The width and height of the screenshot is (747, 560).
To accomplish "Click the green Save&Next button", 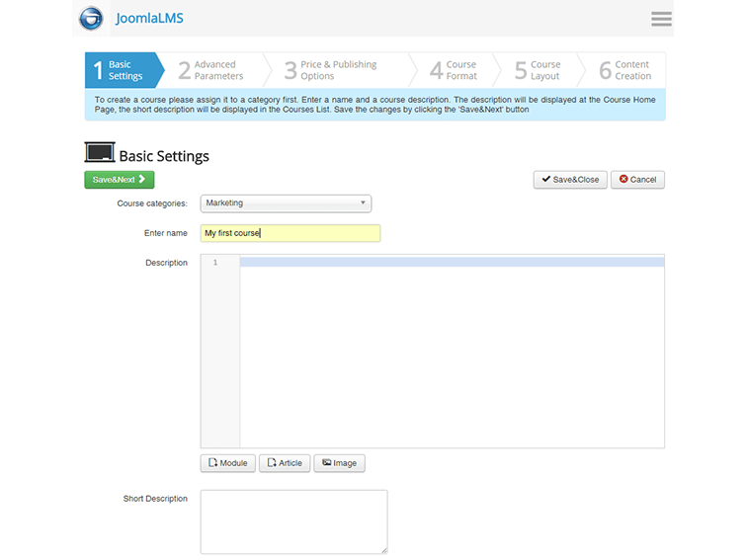I will [120, 180].
